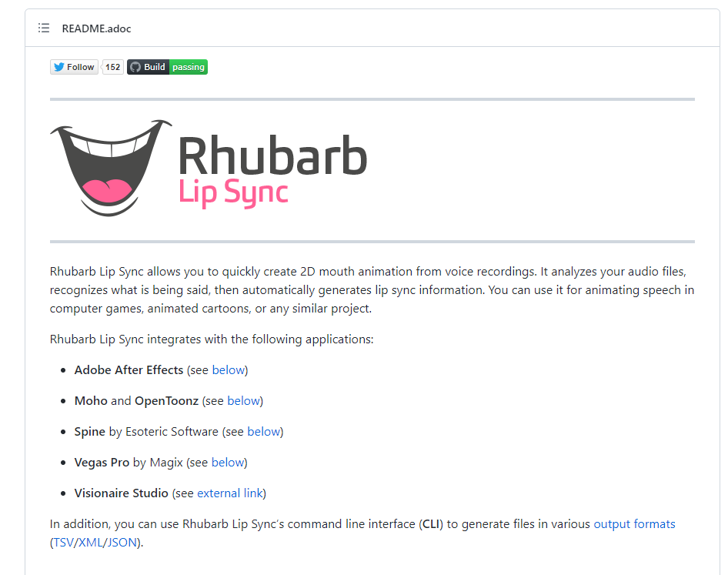Open the XML format link
The width and height of the screenshot is (728, 575).
click(x=91, y=543)
